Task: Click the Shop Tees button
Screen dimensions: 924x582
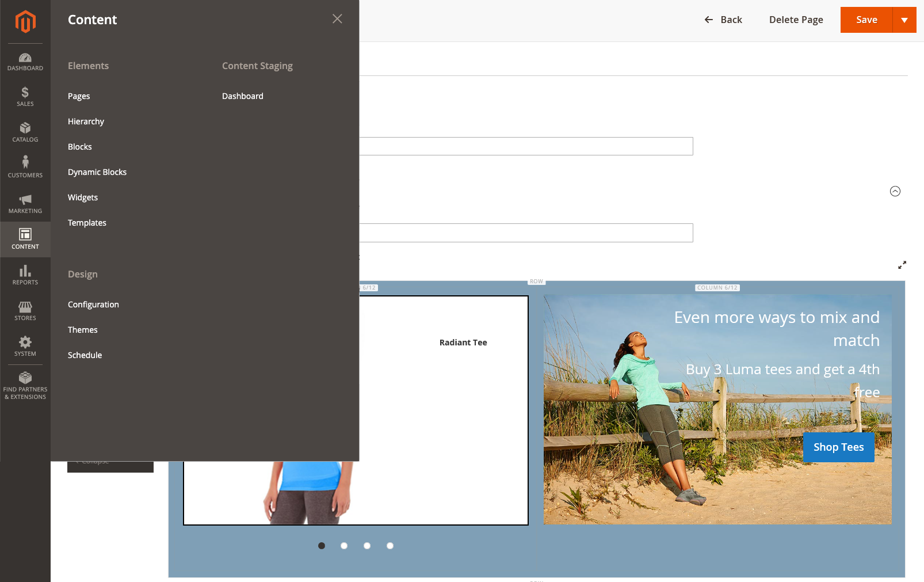Action: 838,447
